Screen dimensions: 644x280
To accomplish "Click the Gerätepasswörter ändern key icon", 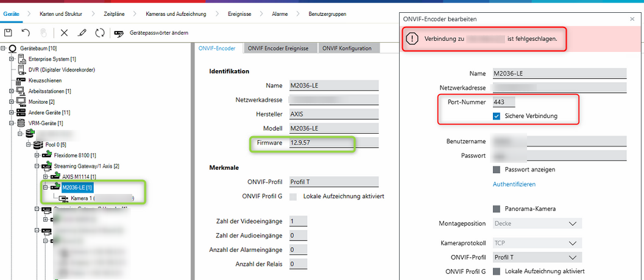I will point(119,33).
